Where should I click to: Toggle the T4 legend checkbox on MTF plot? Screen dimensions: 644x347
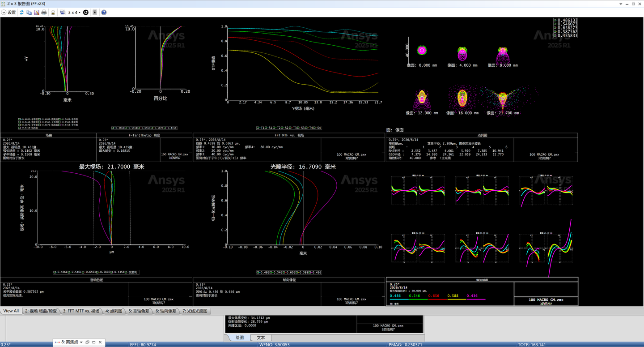(306, 128)
